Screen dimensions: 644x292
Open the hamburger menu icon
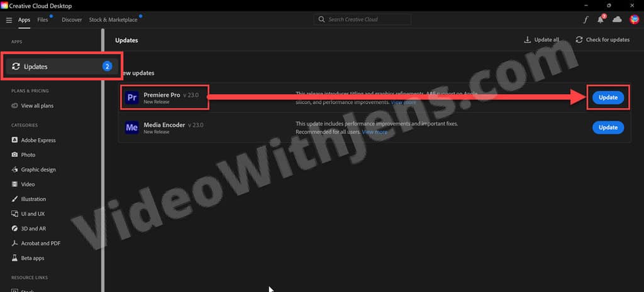(x=9, y=20)
